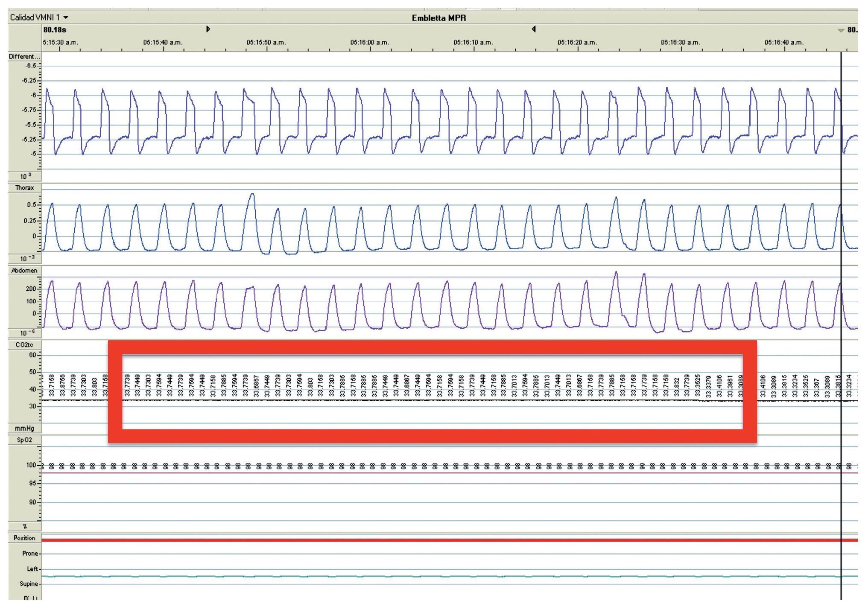The width and height of the screenshot is (868, 610).
Task: Select the Thorax channel label
Action: tap(24, 188)
